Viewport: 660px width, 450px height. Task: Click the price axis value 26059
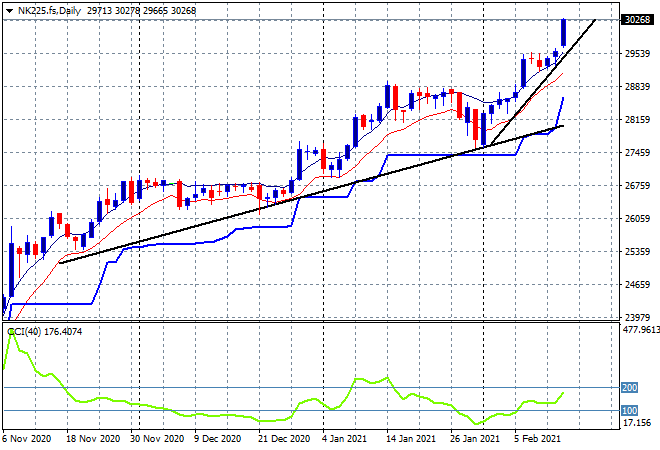tap(637, 218)
